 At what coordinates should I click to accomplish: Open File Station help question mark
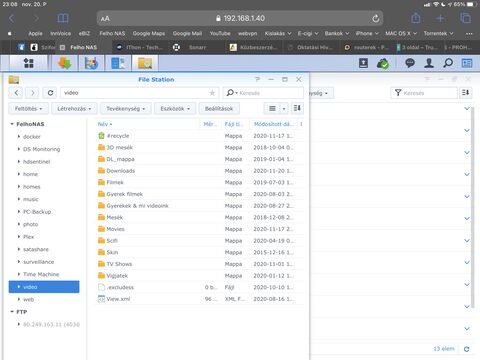(257, 79)
